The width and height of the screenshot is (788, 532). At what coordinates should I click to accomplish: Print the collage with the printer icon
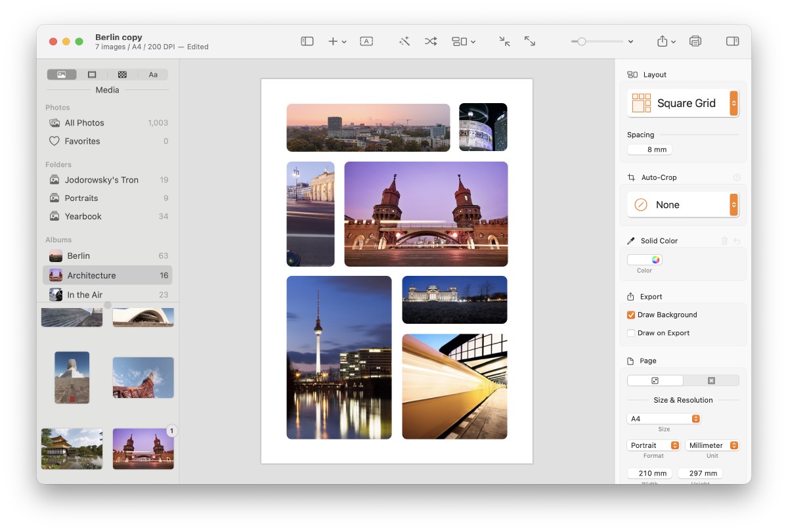(x=695, y=41)
